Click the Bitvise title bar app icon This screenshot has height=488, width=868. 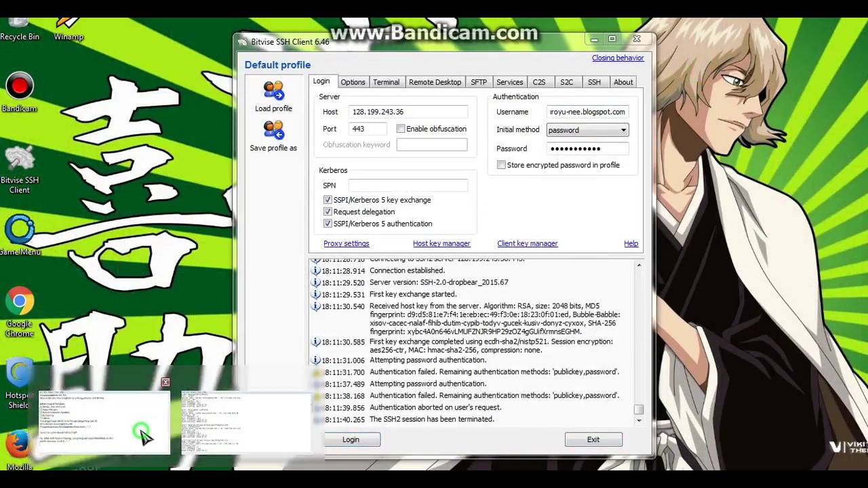click(x=243, y=42)
